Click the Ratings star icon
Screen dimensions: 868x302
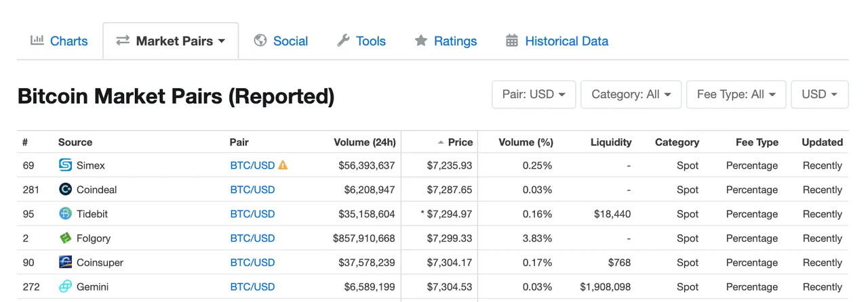point(421,41)
